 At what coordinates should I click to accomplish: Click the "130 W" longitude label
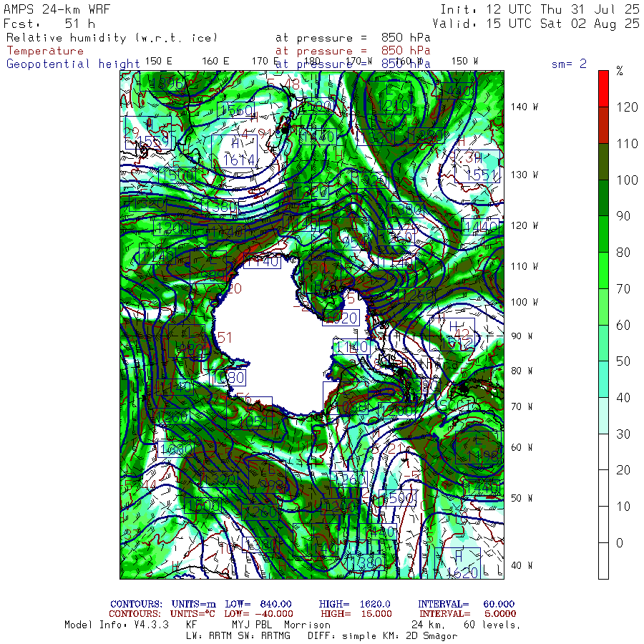coord(524,175)
